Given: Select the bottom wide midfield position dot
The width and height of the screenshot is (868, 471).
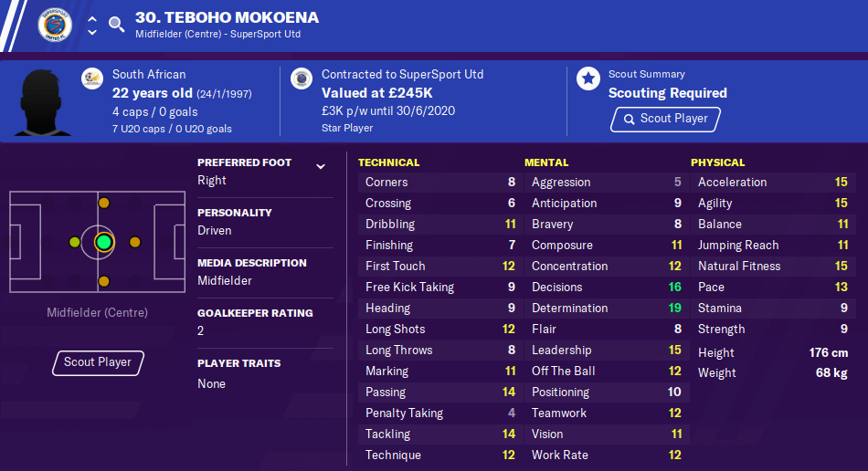Looking at the screenshot, I should 103,281.
